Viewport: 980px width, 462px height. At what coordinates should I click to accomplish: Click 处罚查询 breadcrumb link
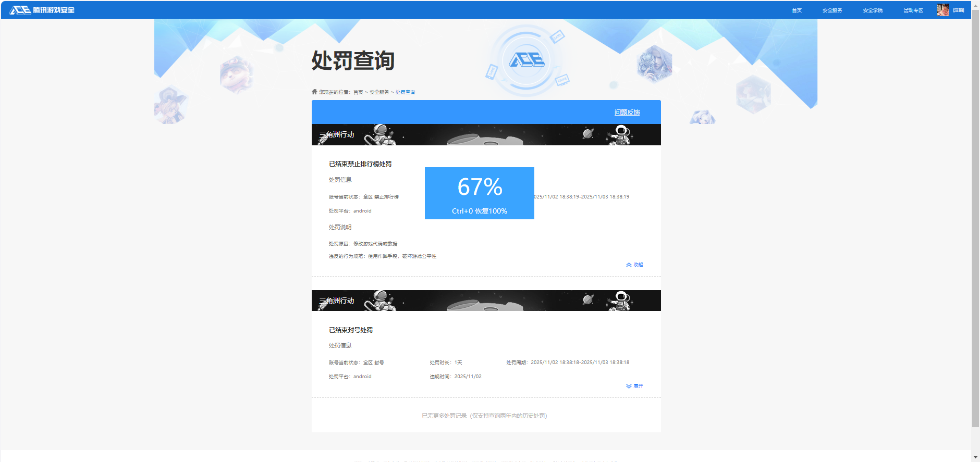pos(406,92)
